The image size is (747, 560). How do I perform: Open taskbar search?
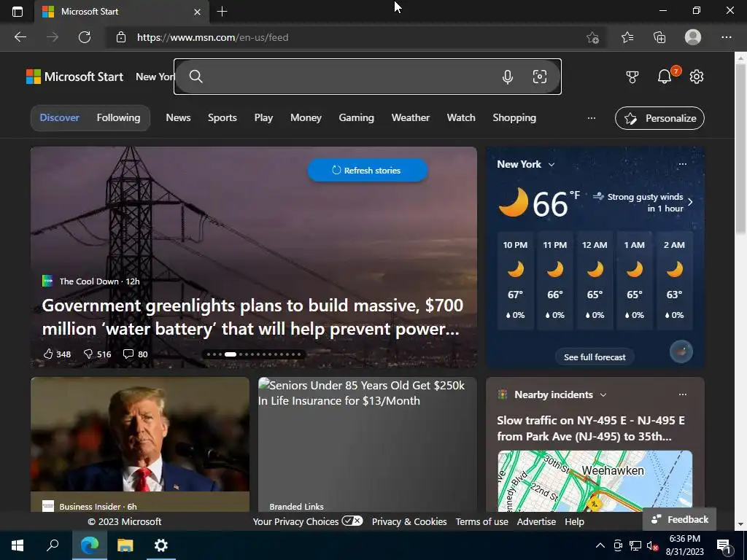point(53,545)
